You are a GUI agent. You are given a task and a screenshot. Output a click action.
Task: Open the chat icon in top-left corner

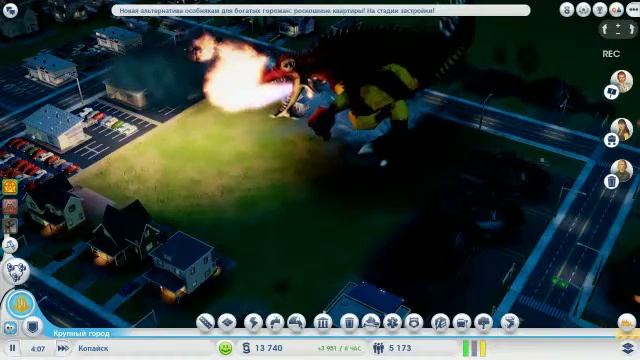(10, 10)
